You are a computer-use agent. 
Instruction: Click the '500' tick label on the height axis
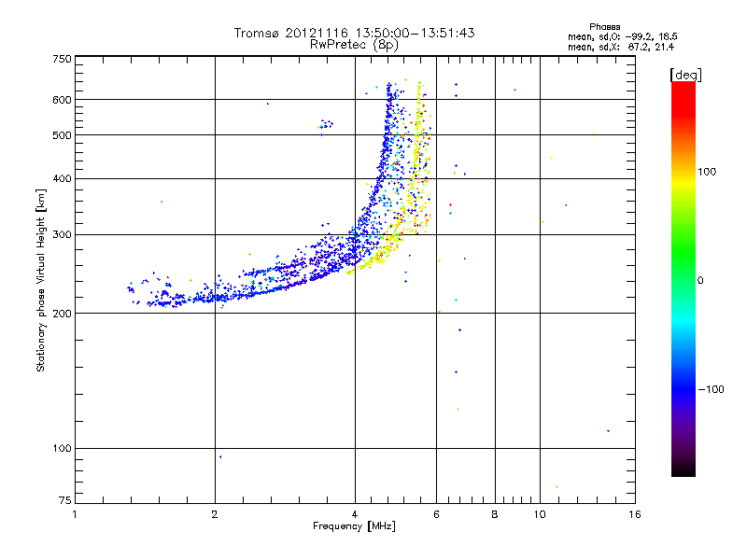click(x=62, y=135)
